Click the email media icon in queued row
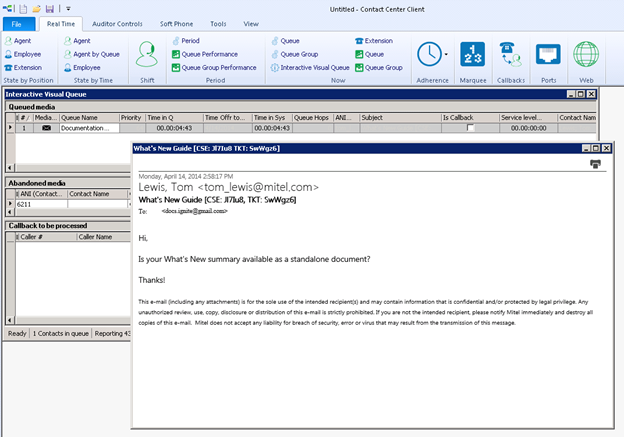624x437 pixels. [46, 128]
